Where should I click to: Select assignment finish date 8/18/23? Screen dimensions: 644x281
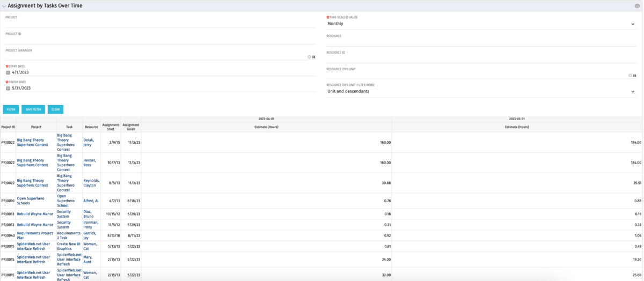134,201
